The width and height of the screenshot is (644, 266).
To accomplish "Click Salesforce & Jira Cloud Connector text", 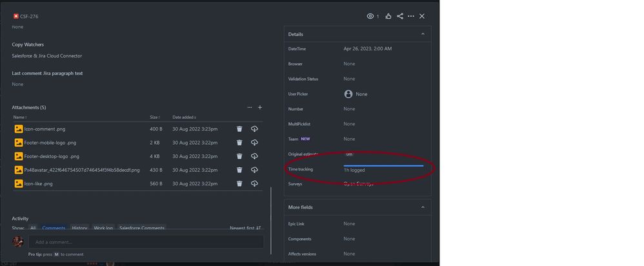I will (47, 56).
